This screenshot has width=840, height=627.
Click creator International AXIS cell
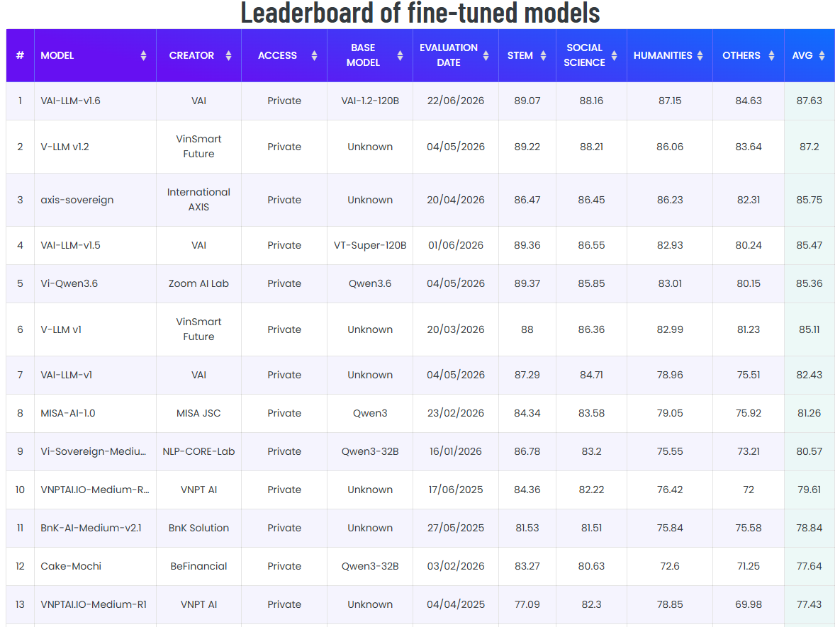pos(198,199)
